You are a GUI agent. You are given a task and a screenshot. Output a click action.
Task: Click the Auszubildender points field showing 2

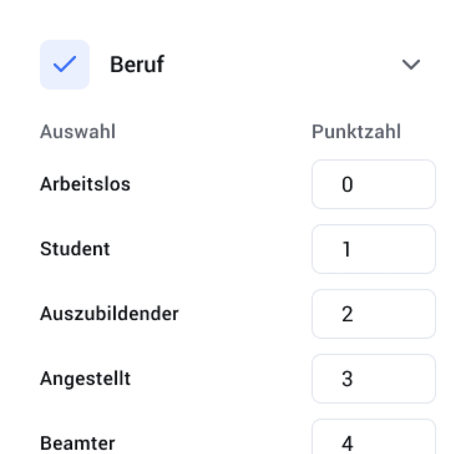click(373, 314)
